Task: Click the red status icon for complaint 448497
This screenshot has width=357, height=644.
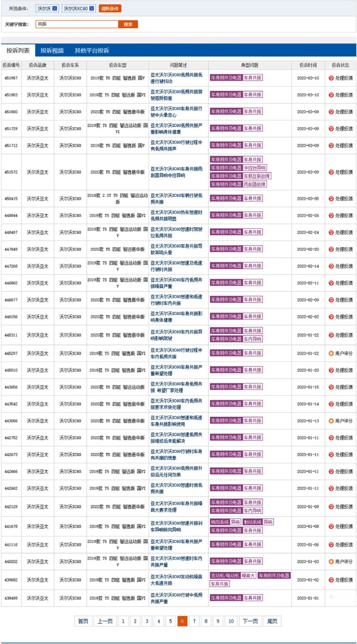Action: (331, 232)
